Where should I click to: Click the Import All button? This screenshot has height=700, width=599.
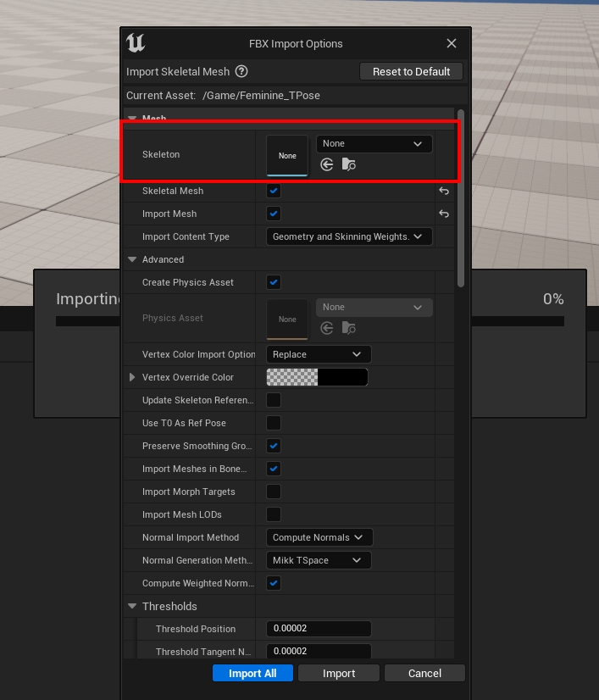pyautogui.click(x=252, y=673)
